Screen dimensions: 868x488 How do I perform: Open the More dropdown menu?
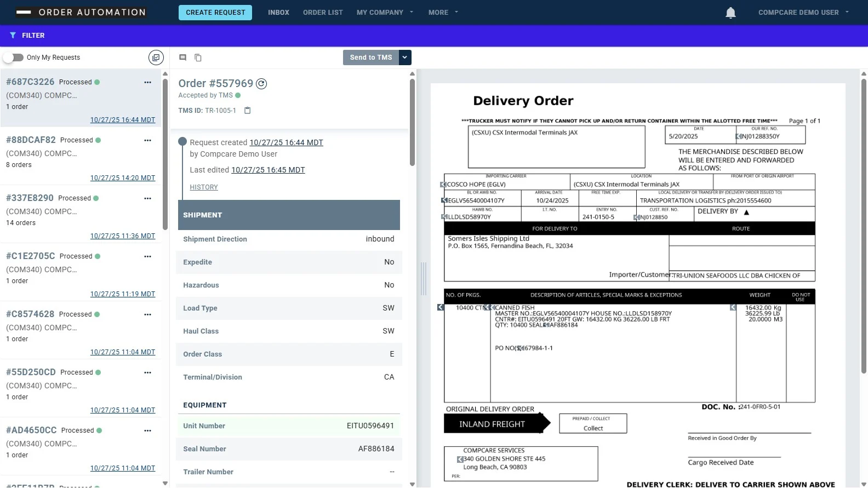point(443,12)
